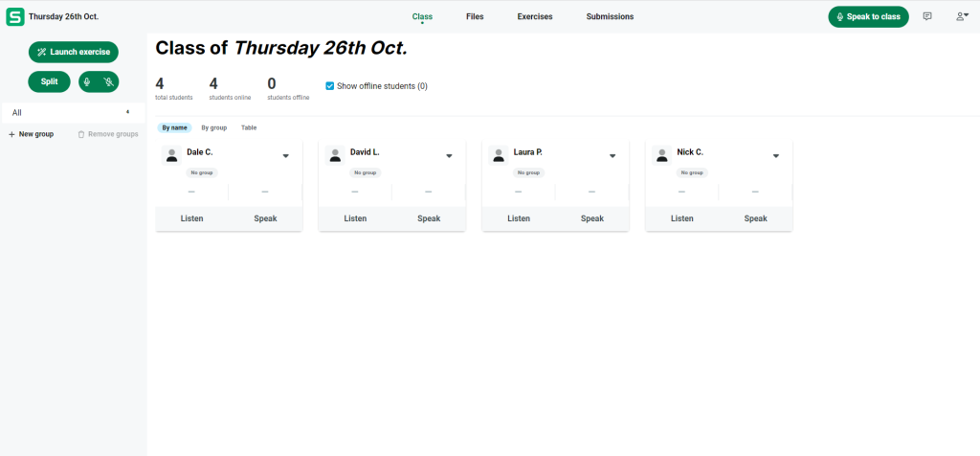
Task: Switch view to Table
Action: click(249, 127)
